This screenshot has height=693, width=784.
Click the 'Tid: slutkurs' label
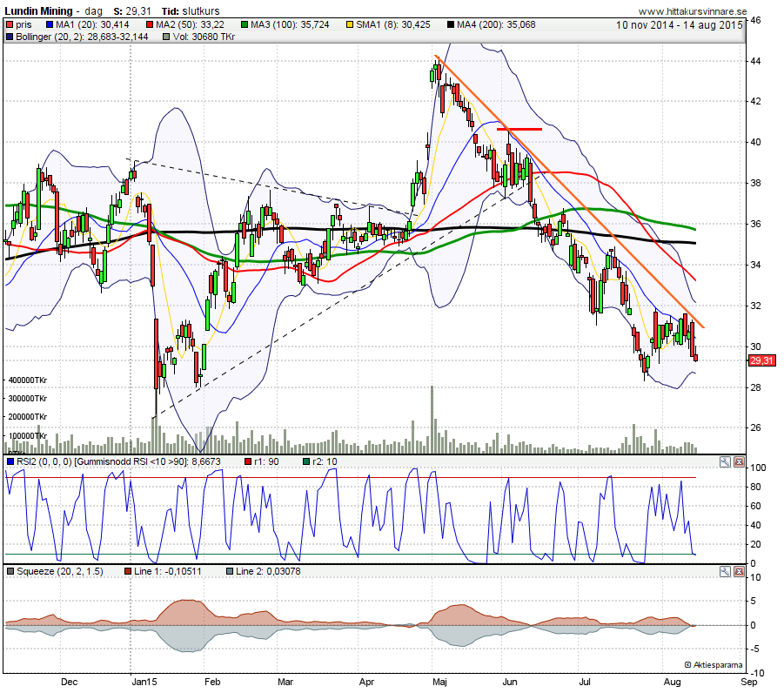191,11
